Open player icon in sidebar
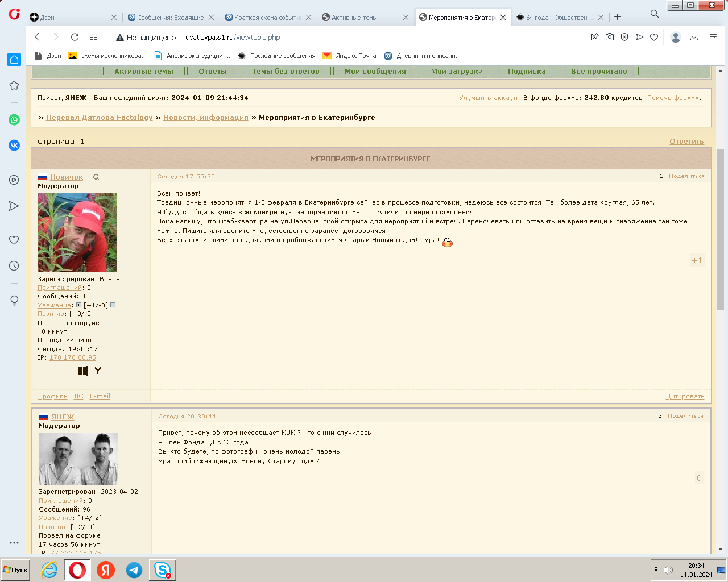This screenshot has height=582, width=728. point(14,180)
